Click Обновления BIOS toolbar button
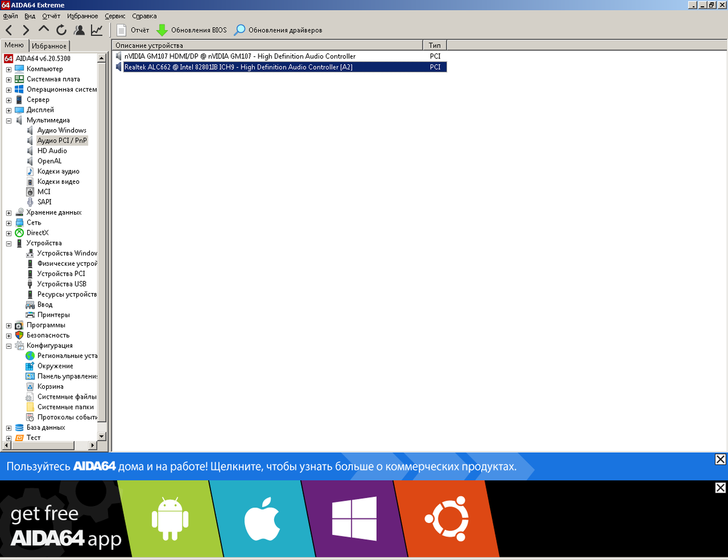Viewport: 728px width, 560px height. pos(191,30)
